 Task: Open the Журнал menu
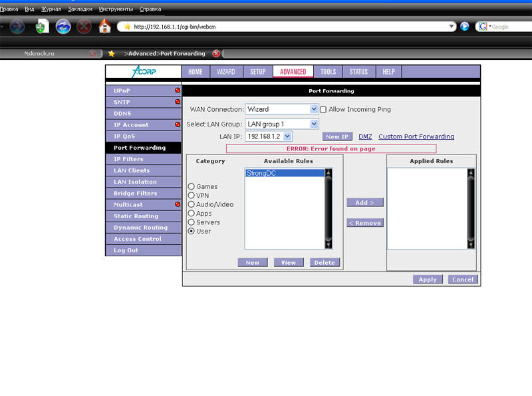[x=51, y=9]
